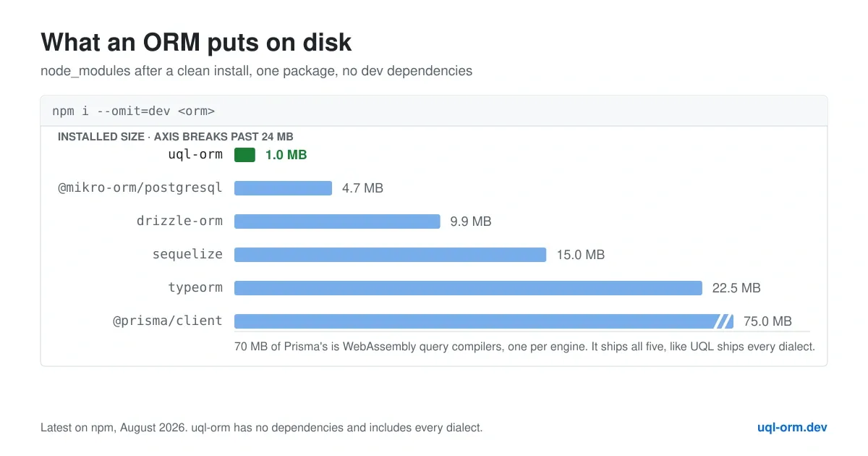Click the 1.0 MB green value
This screenshot has width=868, height=456.
(286, 155)
